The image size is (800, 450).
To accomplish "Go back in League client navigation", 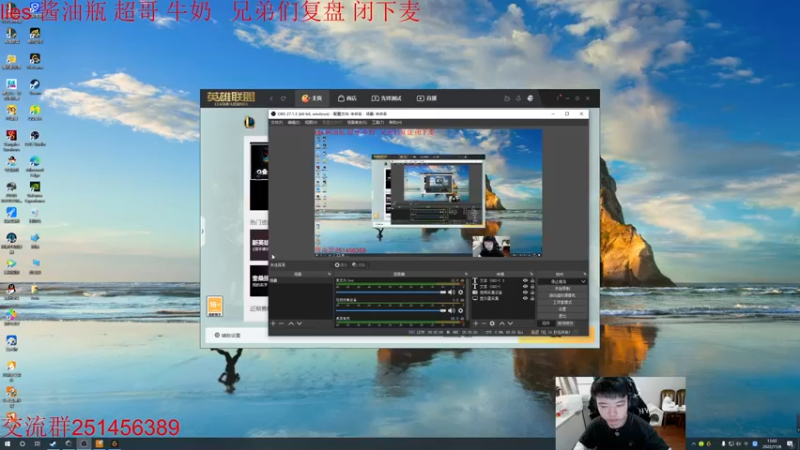I will 271,98.
